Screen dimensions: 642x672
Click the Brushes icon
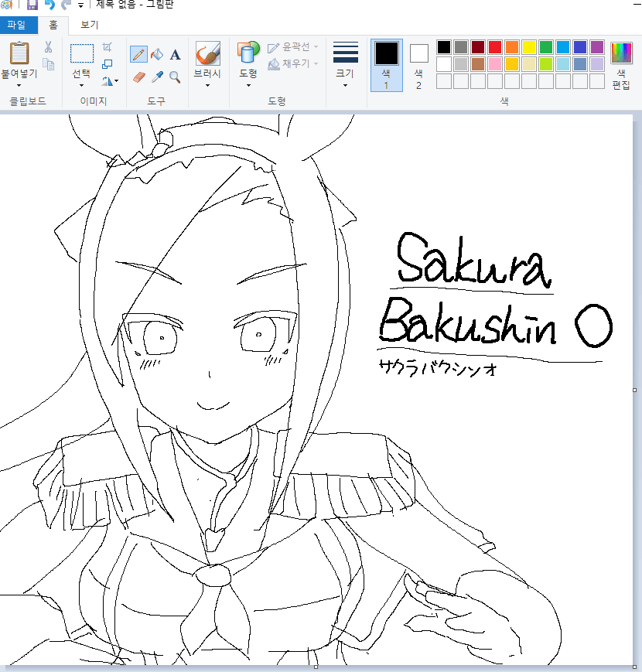tap(208, 53)
